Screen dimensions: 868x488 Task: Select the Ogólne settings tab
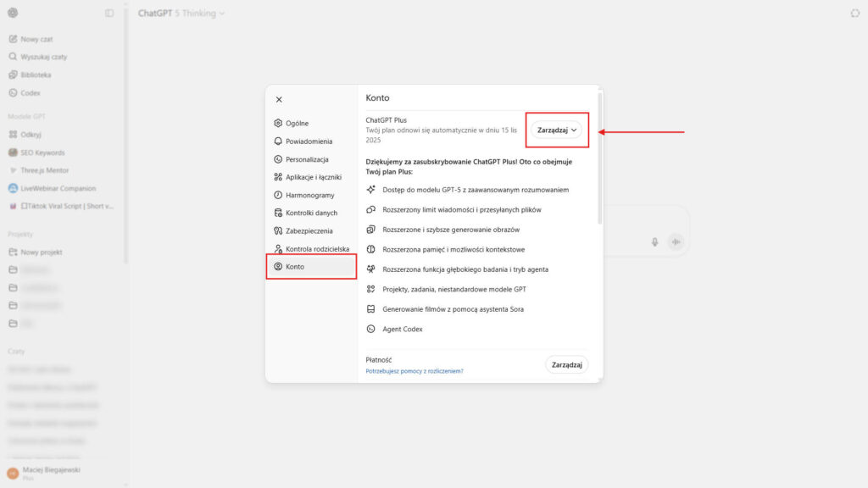point(297,124)
